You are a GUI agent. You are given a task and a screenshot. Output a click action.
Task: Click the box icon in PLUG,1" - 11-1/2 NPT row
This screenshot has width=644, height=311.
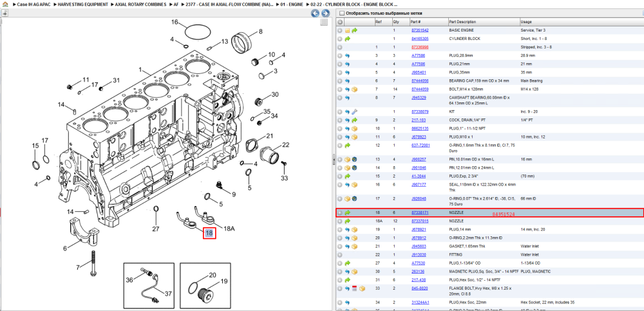click(x=354, y=128)
